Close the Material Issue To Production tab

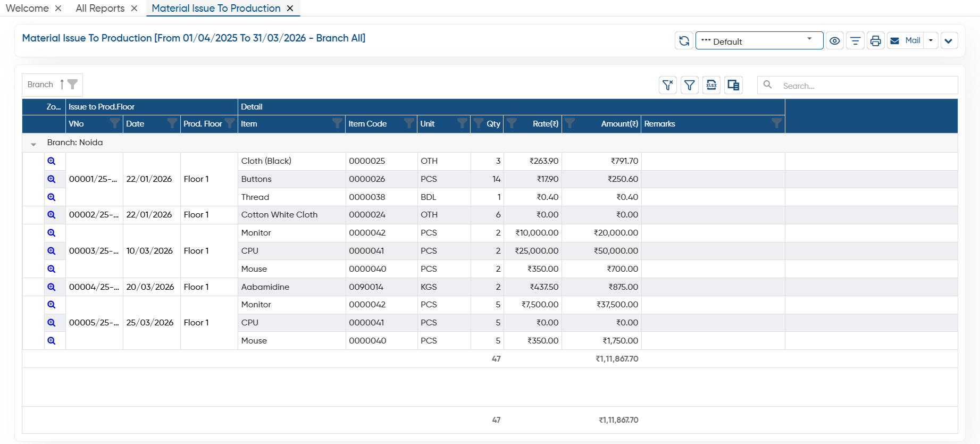[x=290, y=9]
